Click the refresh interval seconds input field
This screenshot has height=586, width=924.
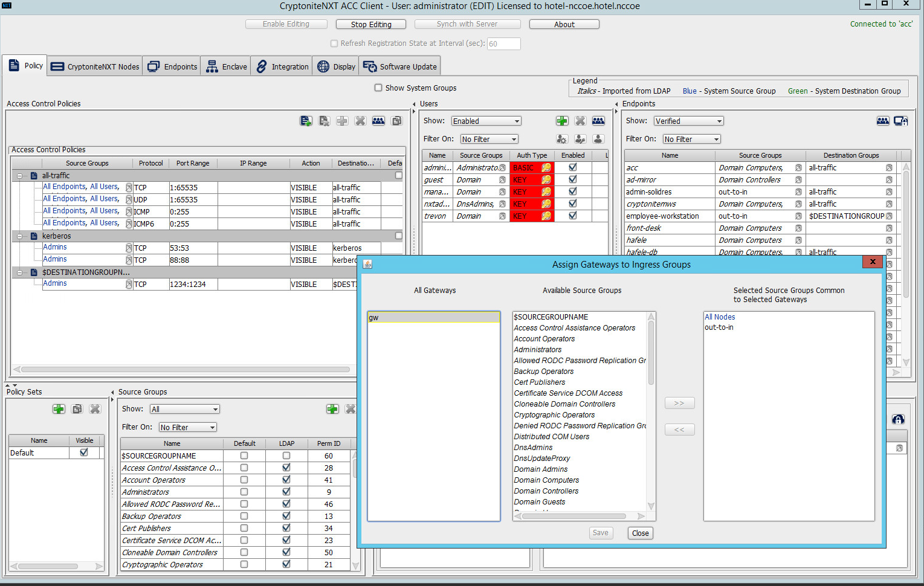[x=503, y=43]
